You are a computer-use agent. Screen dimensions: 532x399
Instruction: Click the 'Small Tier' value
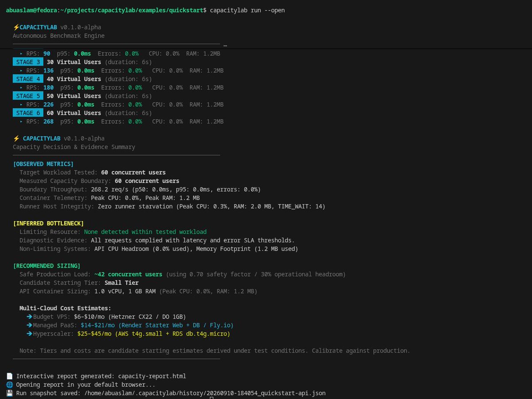(x=121, y=283)
